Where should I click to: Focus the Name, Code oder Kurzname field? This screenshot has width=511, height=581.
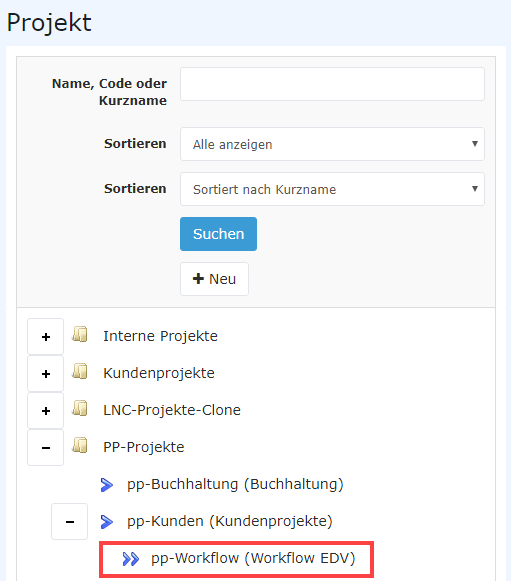pos(332,84)
